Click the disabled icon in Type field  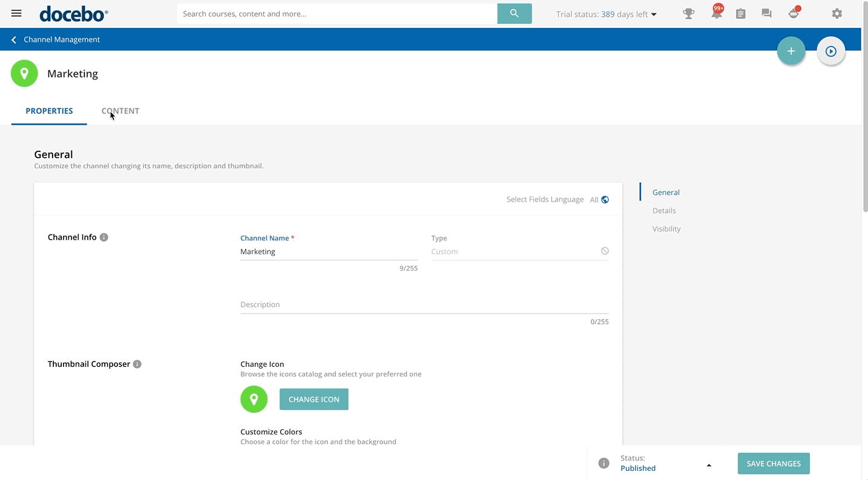click(x=605, y=251)
